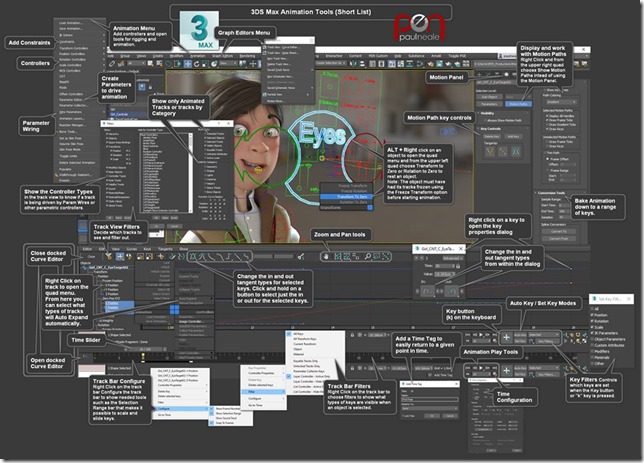Enable Modifiers in Set Key Filters
644x463 pixels.
tap(592, 351)
